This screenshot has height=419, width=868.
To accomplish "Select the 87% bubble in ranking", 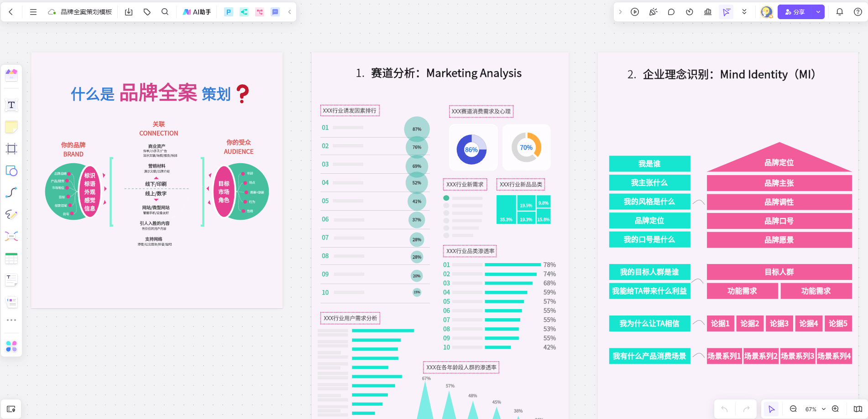I will pyautogui.click(x=417, y=129).
